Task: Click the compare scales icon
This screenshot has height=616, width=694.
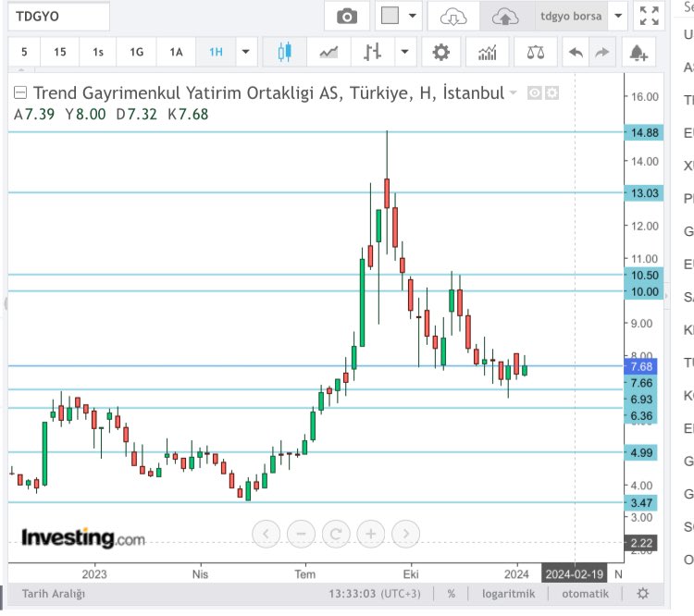Action: tap(535, 53)
